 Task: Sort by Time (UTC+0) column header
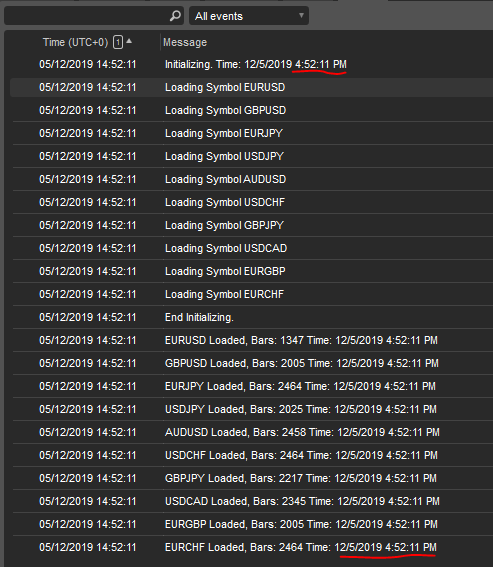point(75,42)
